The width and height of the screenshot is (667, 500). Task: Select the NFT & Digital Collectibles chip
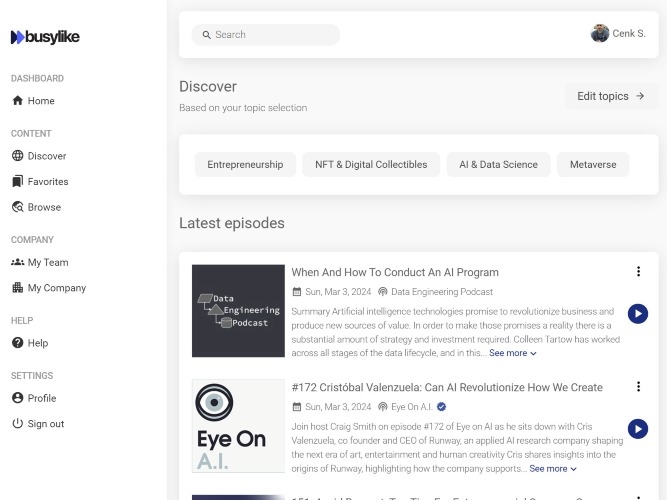pos(371,165)
